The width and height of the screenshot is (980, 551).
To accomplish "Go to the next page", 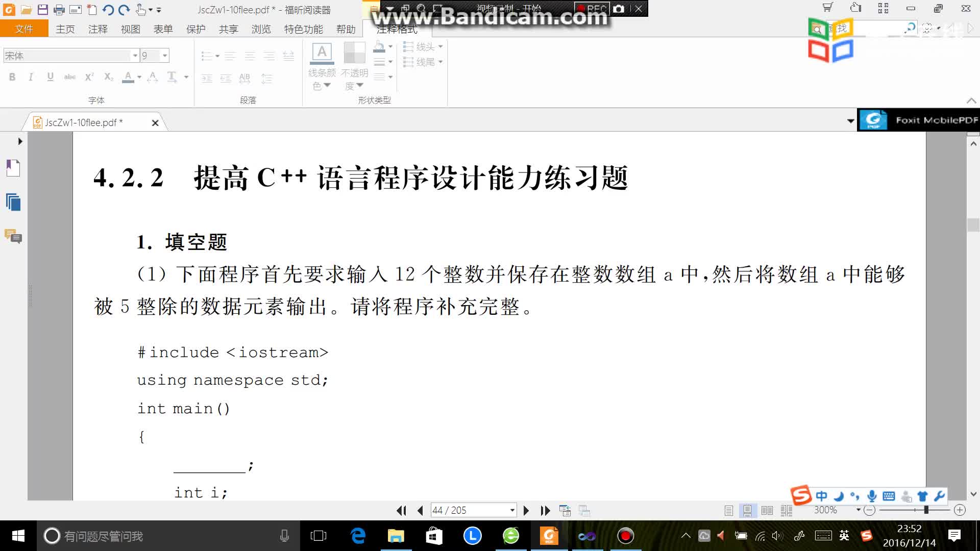I will coord(526,510).
